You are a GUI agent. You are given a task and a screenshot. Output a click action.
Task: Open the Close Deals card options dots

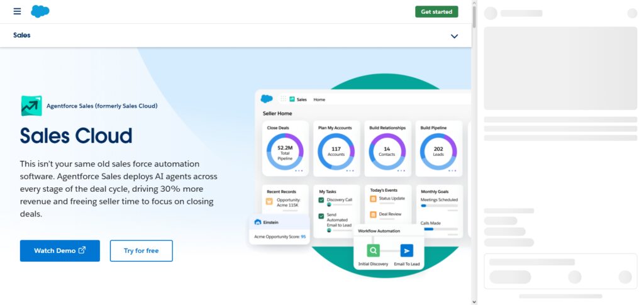299,171
